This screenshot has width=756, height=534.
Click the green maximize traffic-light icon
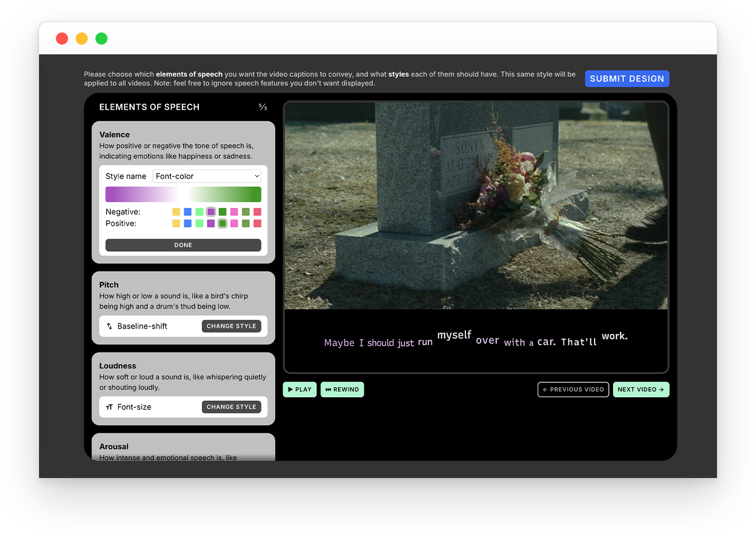click(101, 38)
